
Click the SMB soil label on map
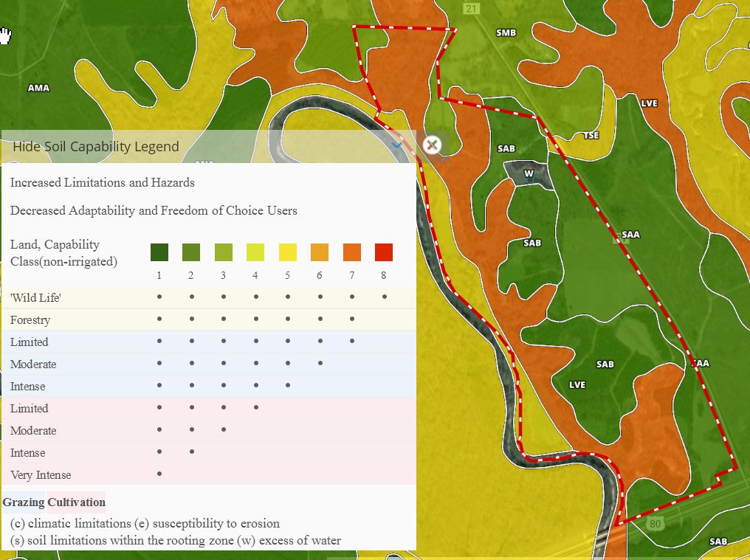pyautogui.click(x=506, y=32)
